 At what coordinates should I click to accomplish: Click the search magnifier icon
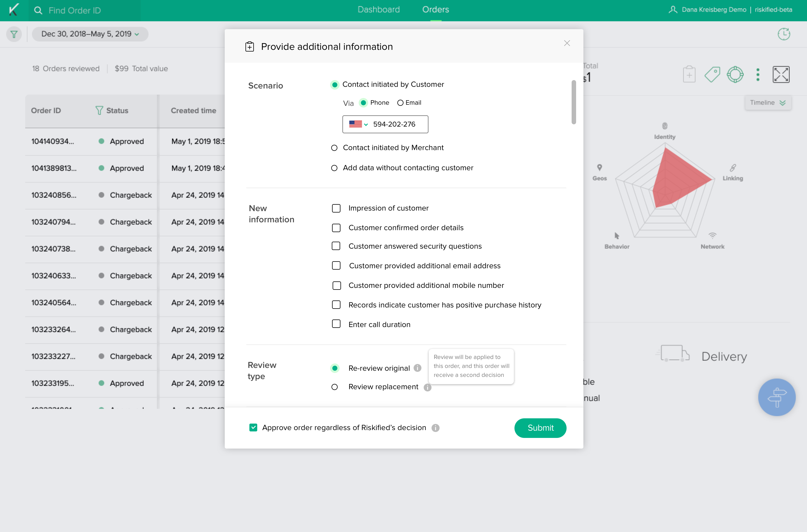tap(38, 10)
